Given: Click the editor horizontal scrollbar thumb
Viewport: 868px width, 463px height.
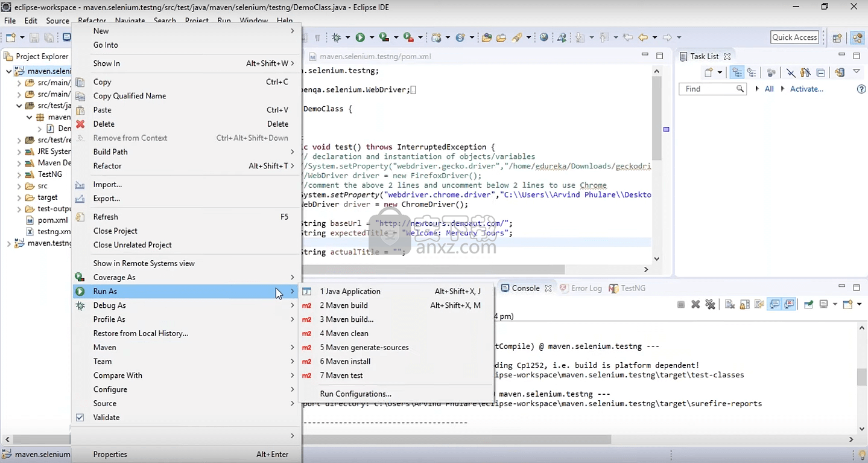Looking at the screenshot, I should 432,269.
